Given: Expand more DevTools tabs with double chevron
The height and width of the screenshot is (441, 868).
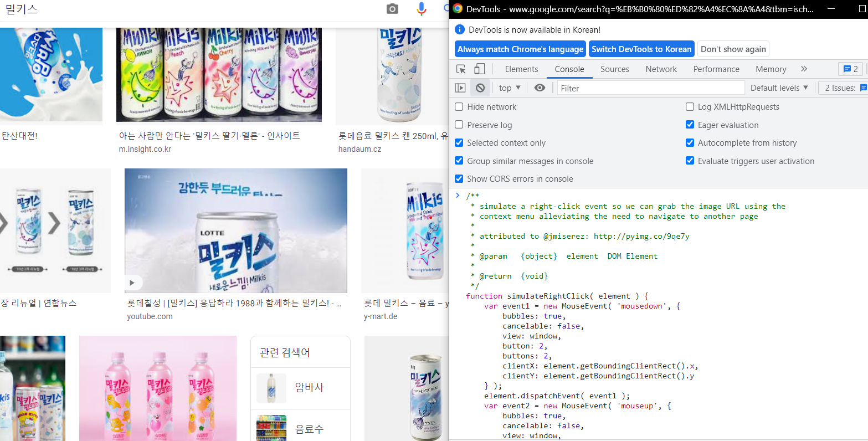Looking at the screenshot, I should click(804, 69).
